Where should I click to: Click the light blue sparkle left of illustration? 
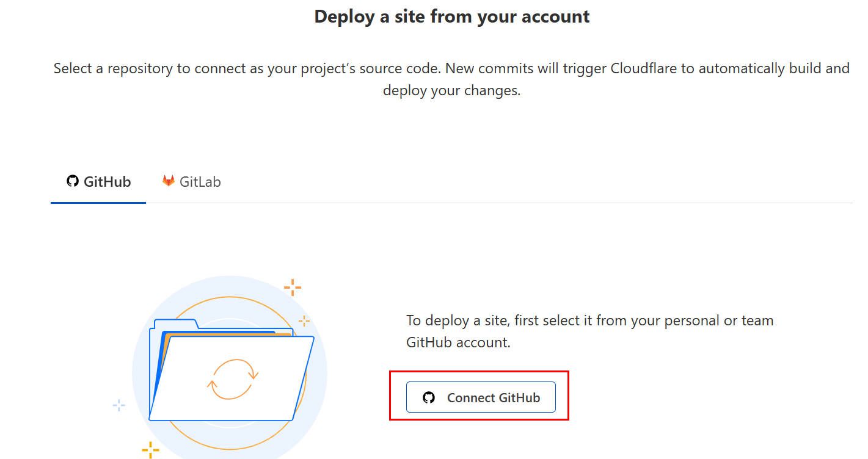pos(119,405)
